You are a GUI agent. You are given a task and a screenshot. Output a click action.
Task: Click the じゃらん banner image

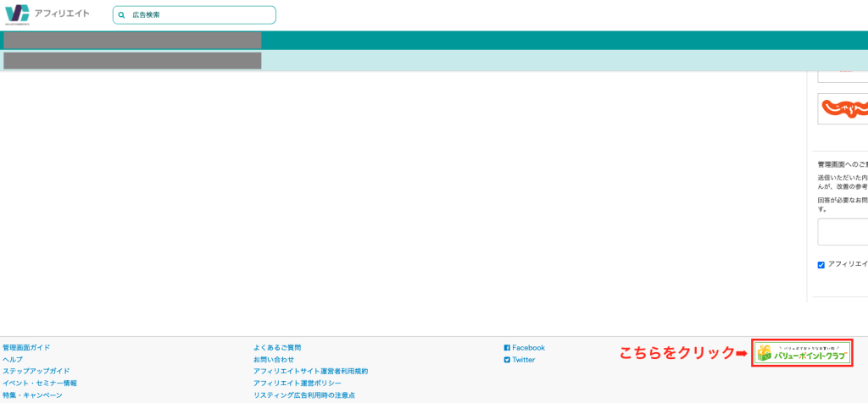point(843,108)
